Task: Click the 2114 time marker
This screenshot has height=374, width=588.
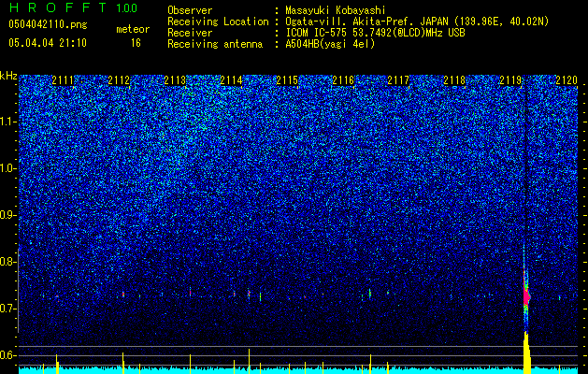Action: [x=231, y=80]
